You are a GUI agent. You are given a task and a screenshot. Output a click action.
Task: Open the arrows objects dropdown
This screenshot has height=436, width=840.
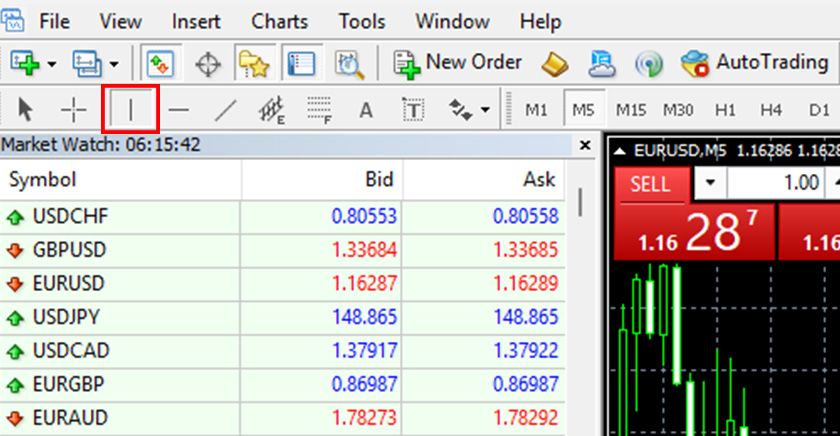[x=485, y=110]
